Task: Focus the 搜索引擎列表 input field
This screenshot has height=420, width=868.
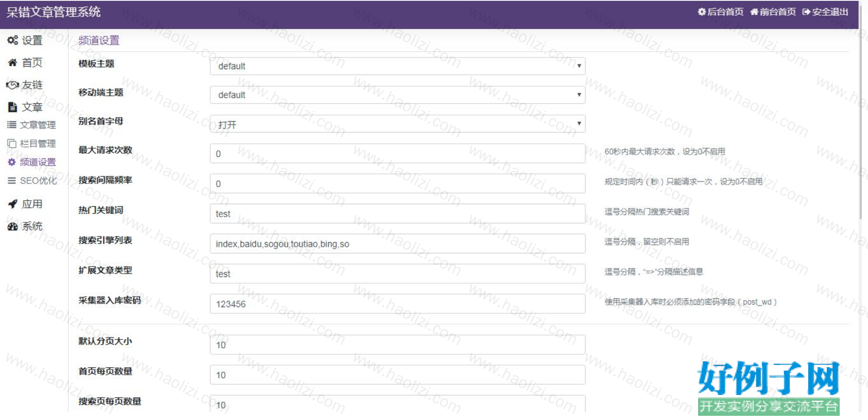Action: [x=397, y=243]
